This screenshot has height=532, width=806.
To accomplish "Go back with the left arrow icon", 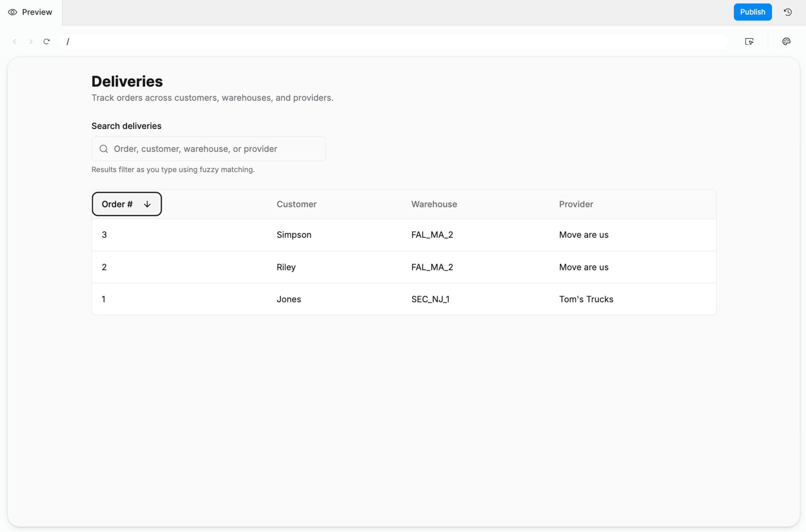I will 15,42.
